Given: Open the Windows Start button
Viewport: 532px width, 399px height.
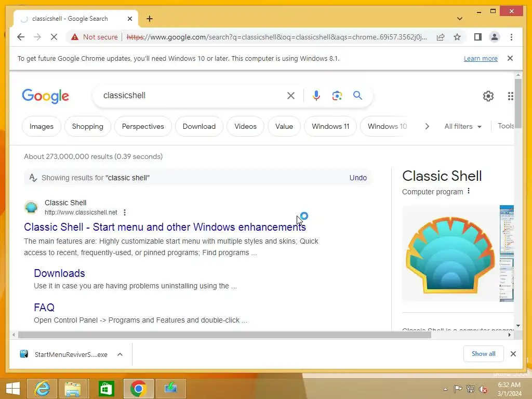Looking at the screenshot, I should click(x=13, y=389).
